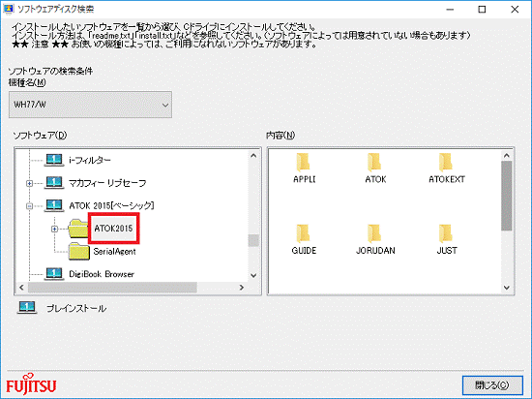Click the software tree scroll-up arrow
The height and width of the screenshot is (399, 532).
(253, 156)
